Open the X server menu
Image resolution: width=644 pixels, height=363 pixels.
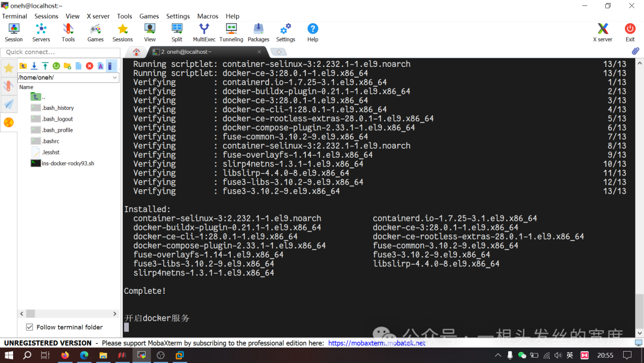98,16
